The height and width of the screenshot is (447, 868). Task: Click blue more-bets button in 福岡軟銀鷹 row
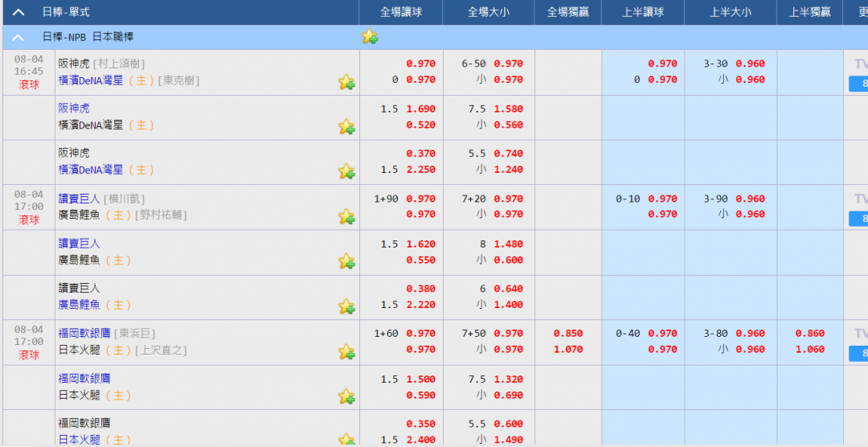coord(858,354)
